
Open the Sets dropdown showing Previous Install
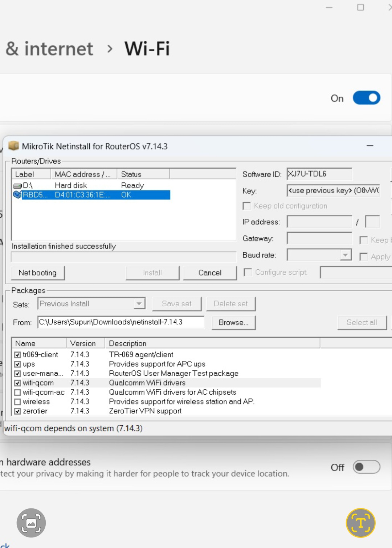pos(139,303)
